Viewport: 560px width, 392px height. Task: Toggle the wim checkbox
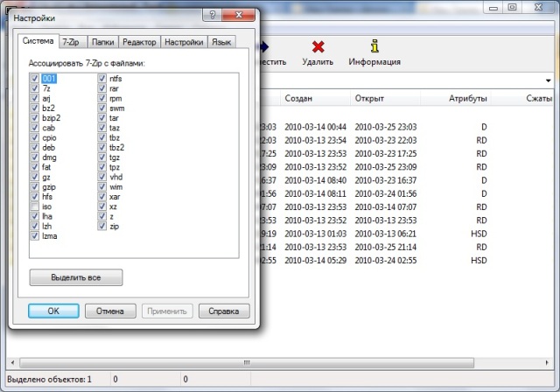(x=101, y=186)
